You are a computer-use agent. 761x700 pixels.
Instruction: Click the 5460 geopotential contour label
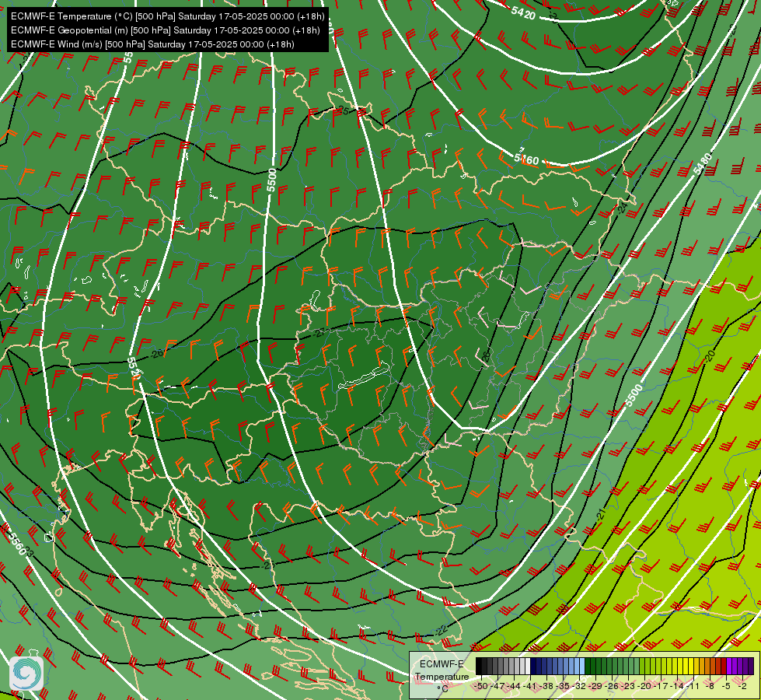click(526, 159)
